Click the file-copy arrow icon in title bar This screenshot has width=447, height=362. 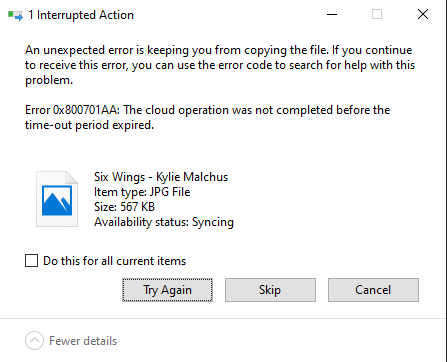(x=15, y=15)
